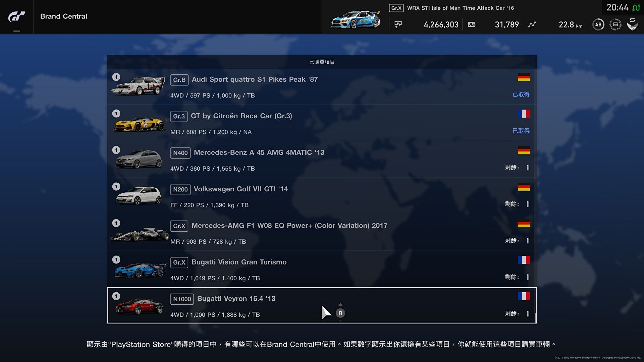644x362 pixels.
Task: Select the Audi Sport quattro S1 car thumbnail
Action: tap(139, 86)
